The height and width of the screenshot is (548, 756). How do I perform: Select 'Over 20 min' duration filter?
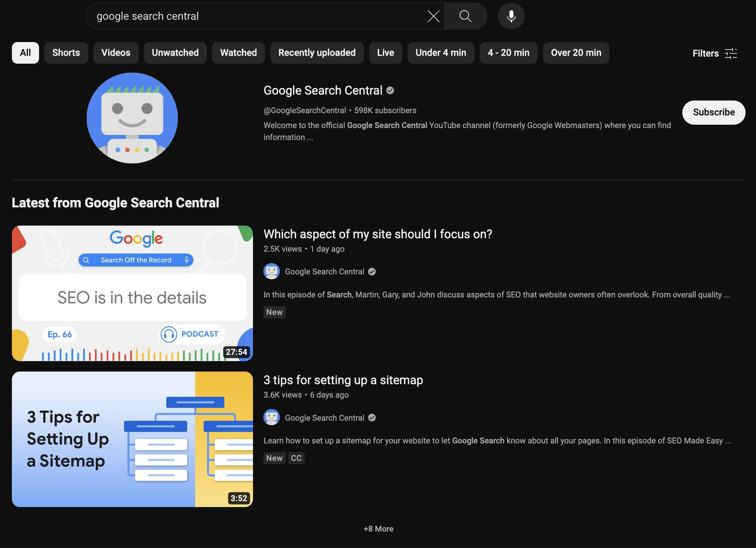click(x=576, y=53)
